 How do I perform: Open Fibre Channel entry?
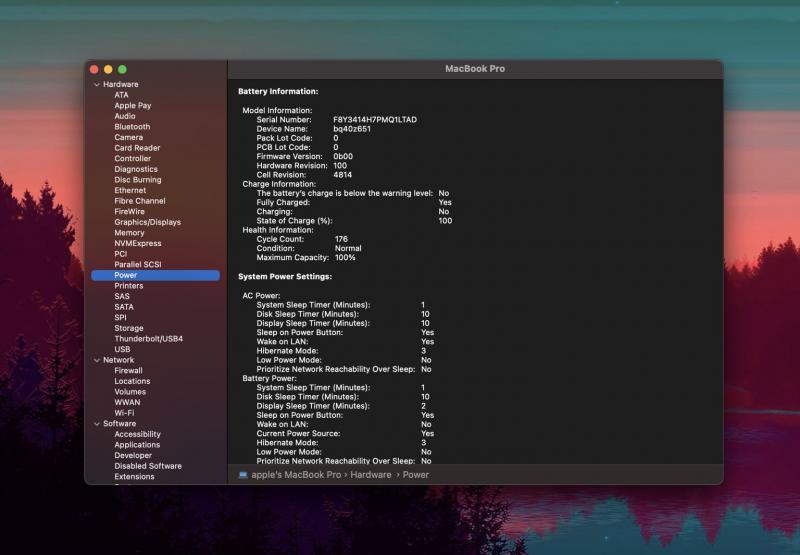click(x=140, y=201)
